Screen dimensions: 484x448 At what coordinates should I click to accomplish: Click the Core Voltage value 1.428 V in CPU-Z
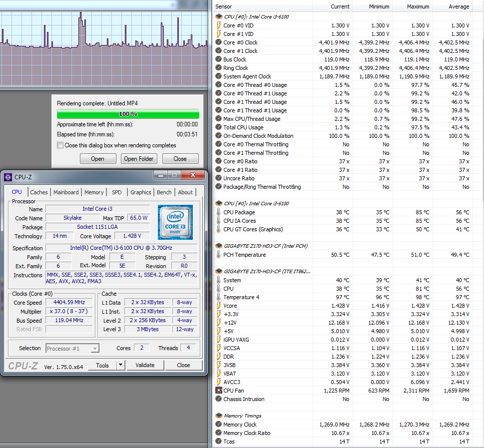point(132,236)
